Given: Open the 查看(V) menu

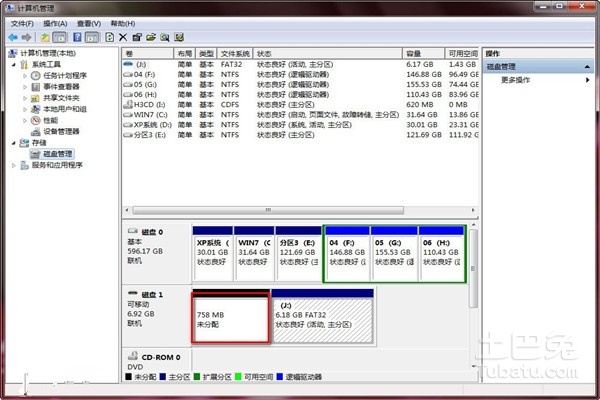Looking at the screenshot, I should [91, 22].
